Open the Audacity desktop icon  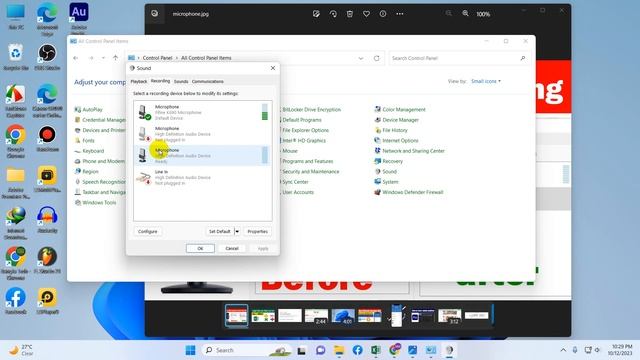[47, 220]
